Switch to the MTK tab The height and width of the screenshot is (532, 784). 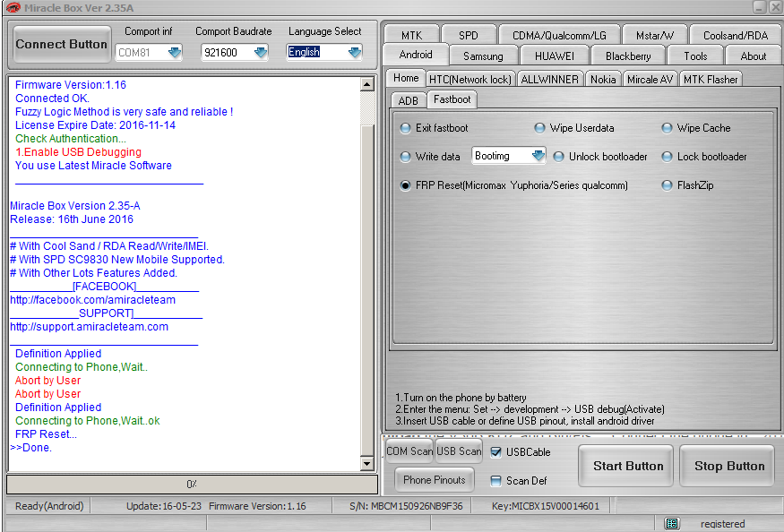(x=411, y=36)
